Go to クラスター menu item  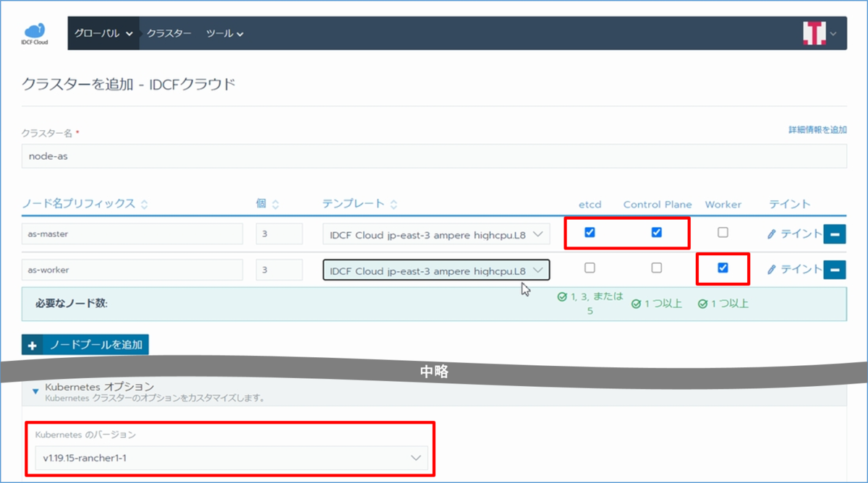169,33
